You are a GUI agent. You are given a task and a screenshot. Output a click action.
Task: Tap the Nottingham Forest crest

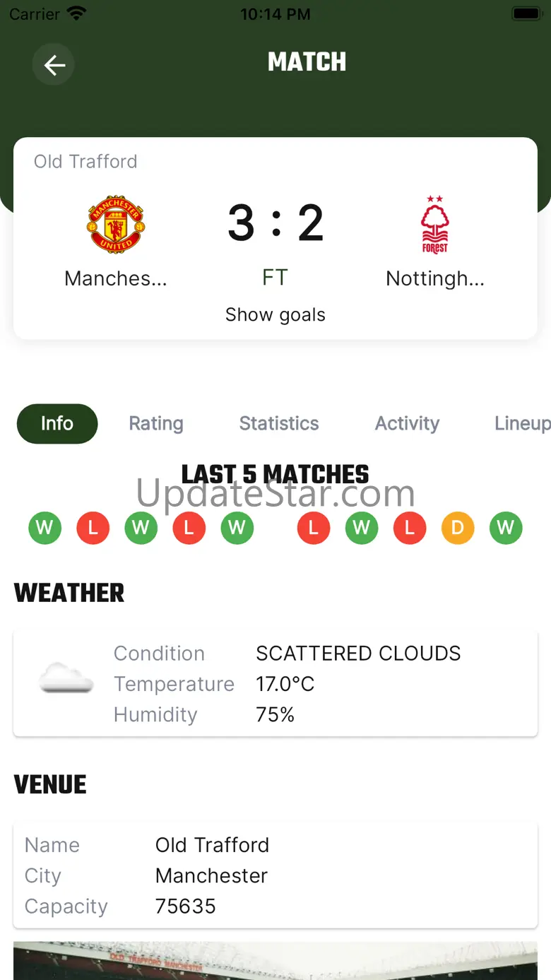(434, 225)
